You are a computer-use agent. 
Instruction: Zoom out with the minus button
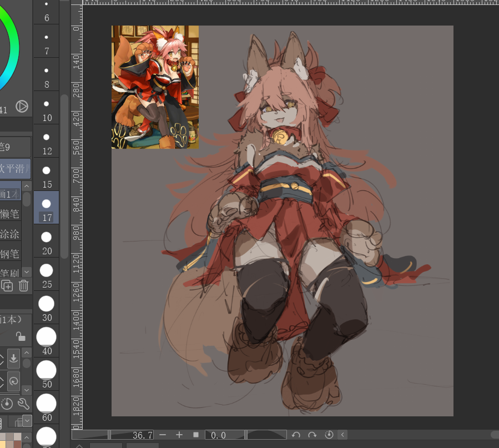[x=163, y=435]
